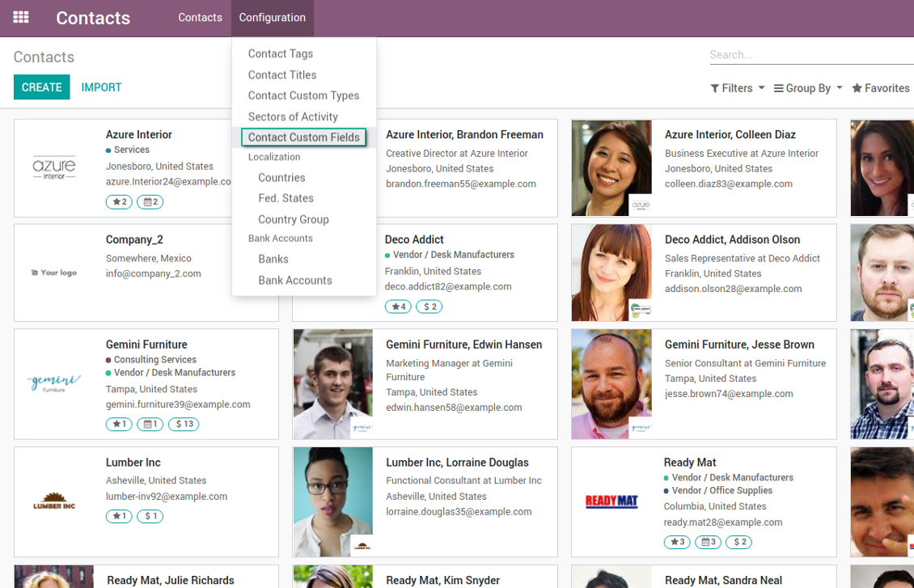
Task: Expand the Group By dropdown
Action: click(807, 88)
